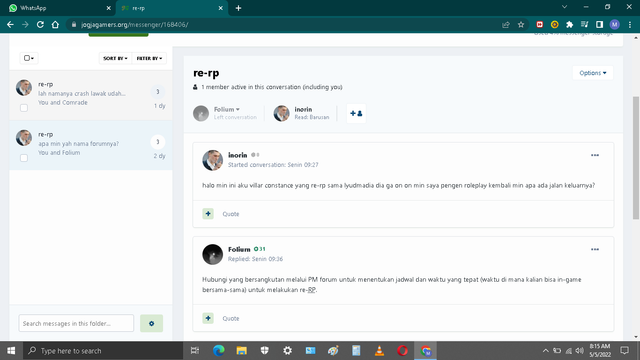Reload the current page
The width and height of the screenshot is (640, 360).
pyautogui.click(x=40, y=24)
